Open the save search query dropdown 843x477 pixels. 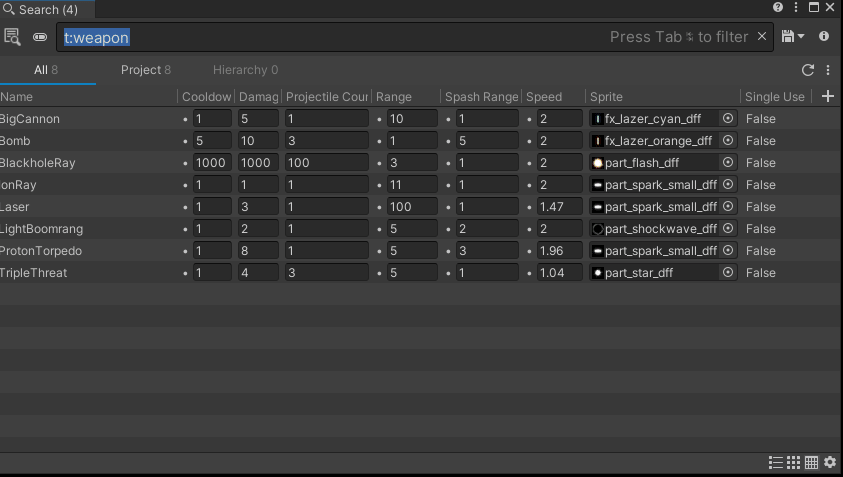[x=793, y=37]
